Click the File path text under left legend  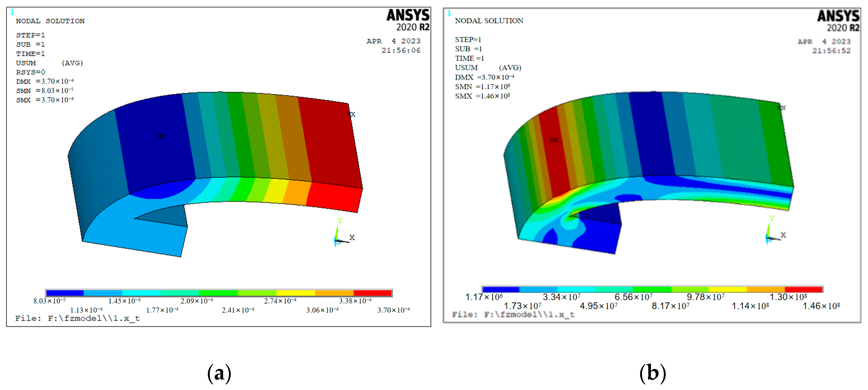tap(77, 319)
